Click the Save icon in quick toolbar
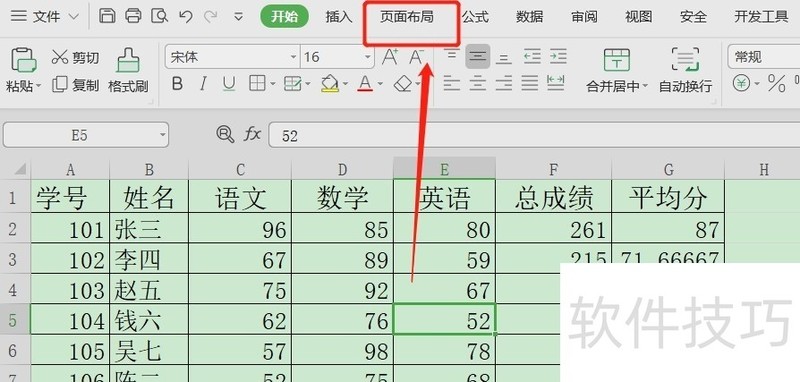 tap(107, 16)
